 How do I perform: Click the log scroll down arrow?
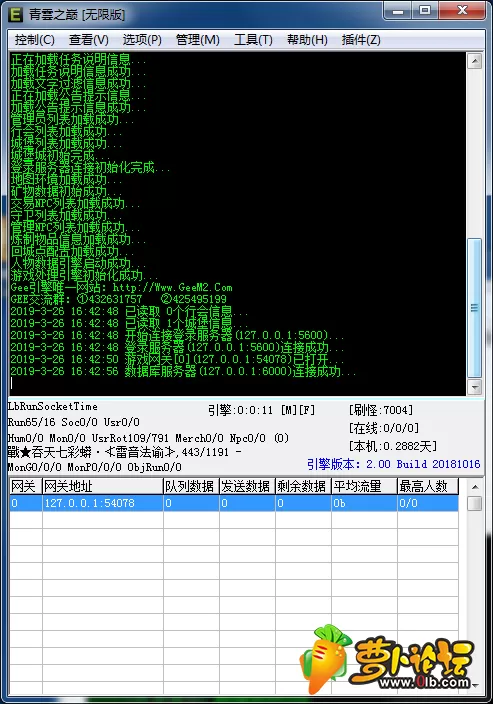click(475, 386)
